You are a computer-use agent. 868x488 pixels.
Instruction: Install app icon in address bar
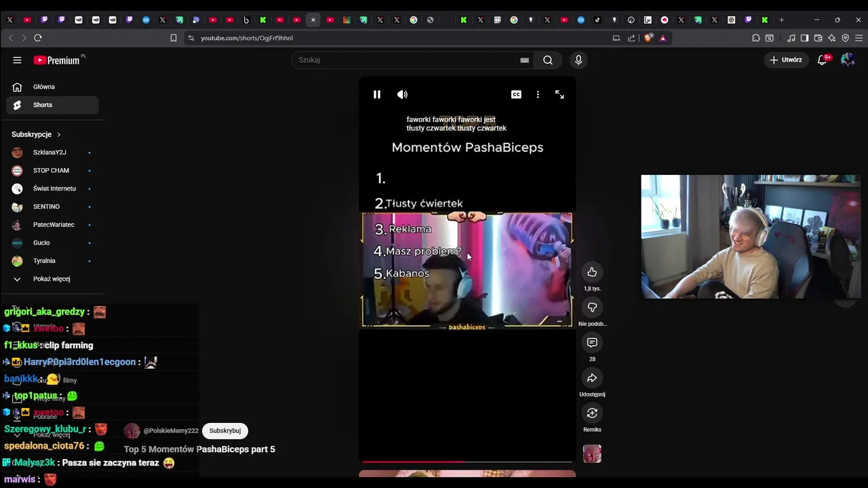[616, 38]
